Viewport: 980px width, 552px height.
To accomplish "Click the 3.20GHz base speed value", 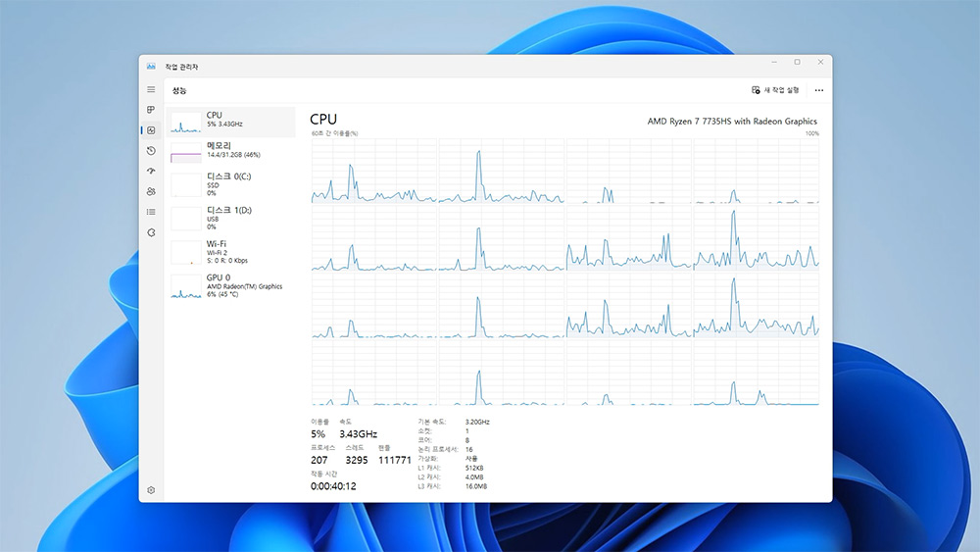I will (477, 422).
